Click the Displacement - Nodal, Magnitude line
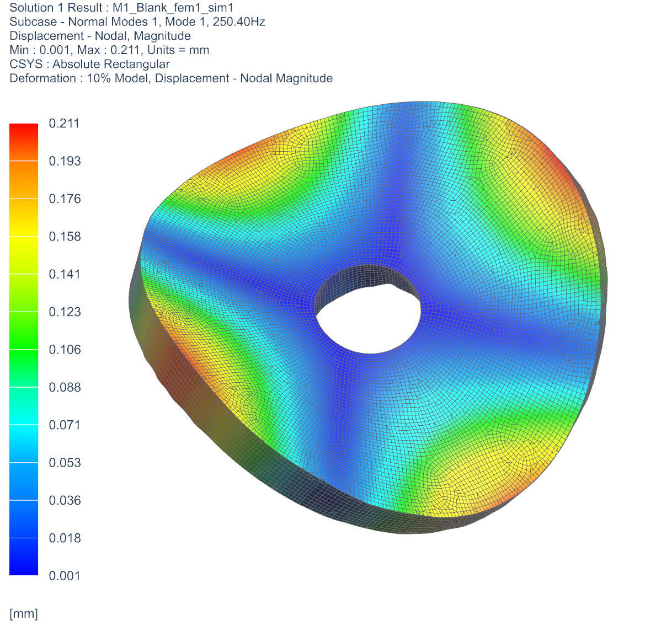The height and width of the screenshot is (637, 672). pos(100,36)
